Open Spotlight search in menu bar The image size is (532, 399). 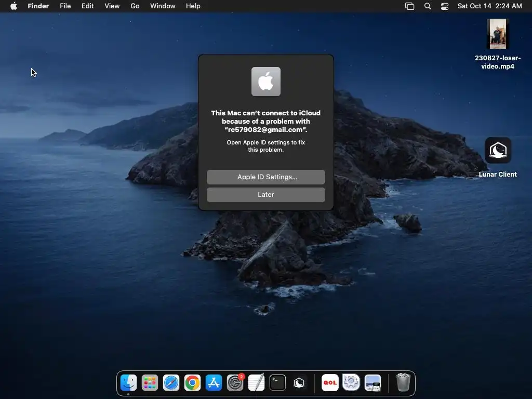click(428, 6)
